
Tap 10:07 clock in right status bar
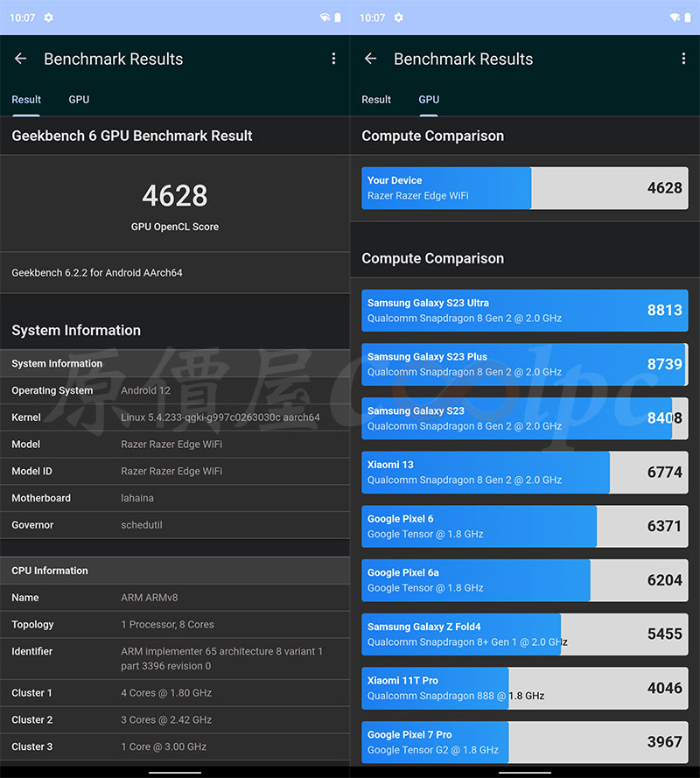[372, 18]
